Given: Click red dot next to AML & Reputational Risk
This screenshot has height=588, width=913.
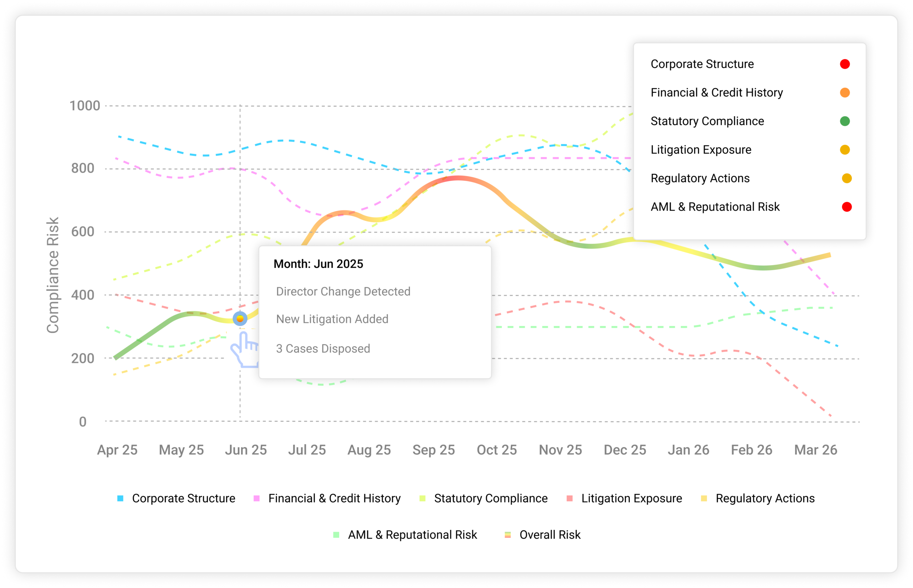Looking at the screenshot, I should coord(847,207).
